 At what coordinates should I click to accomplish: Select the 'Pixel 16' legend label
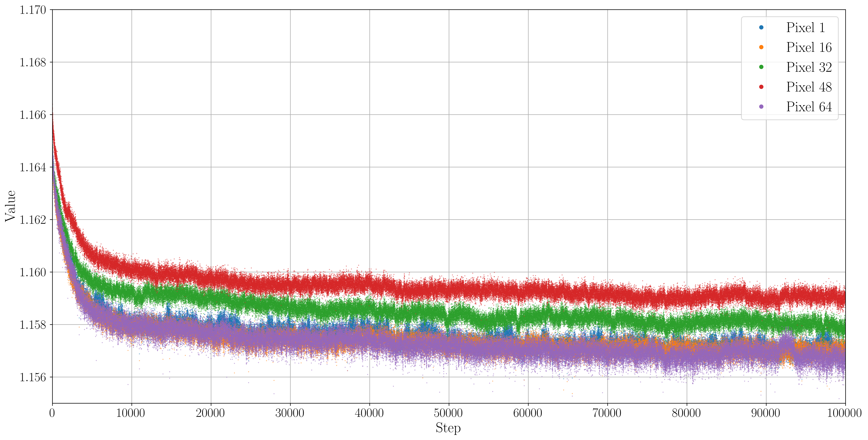809,48
